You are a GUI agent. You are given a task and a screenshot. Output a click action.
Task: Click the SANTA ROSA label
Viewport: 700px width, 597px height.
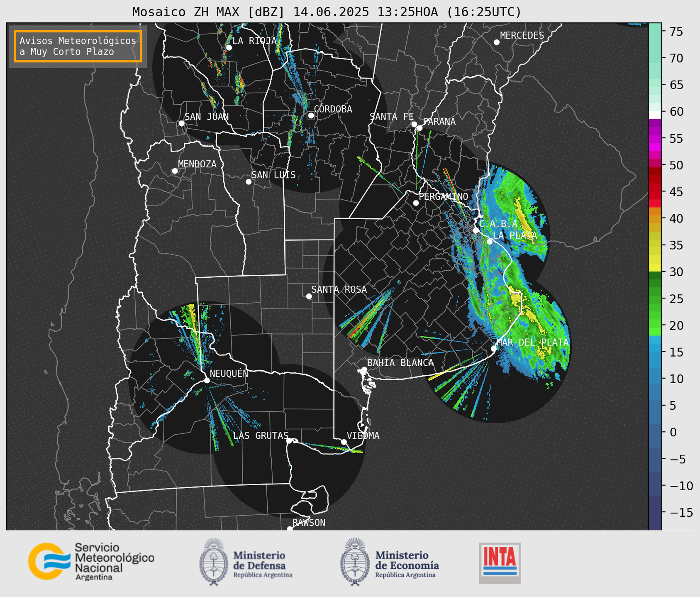coord(339,290)
